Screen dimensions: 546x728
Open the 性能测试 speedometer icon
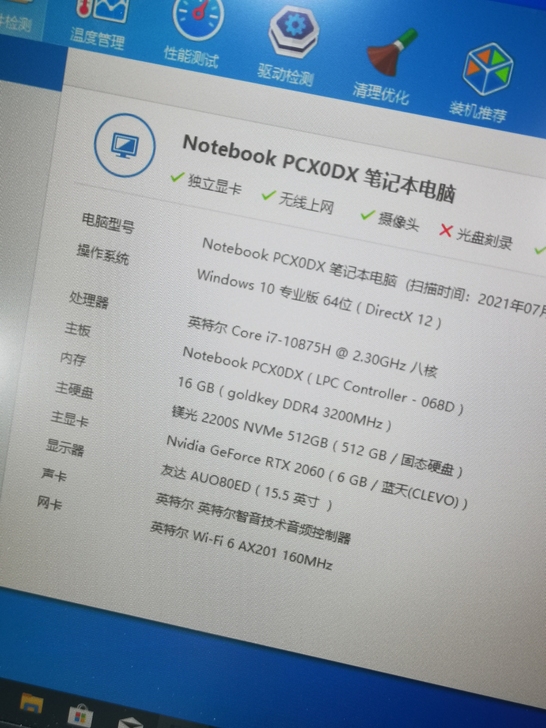pyautogui.click(x=198, y=17)
